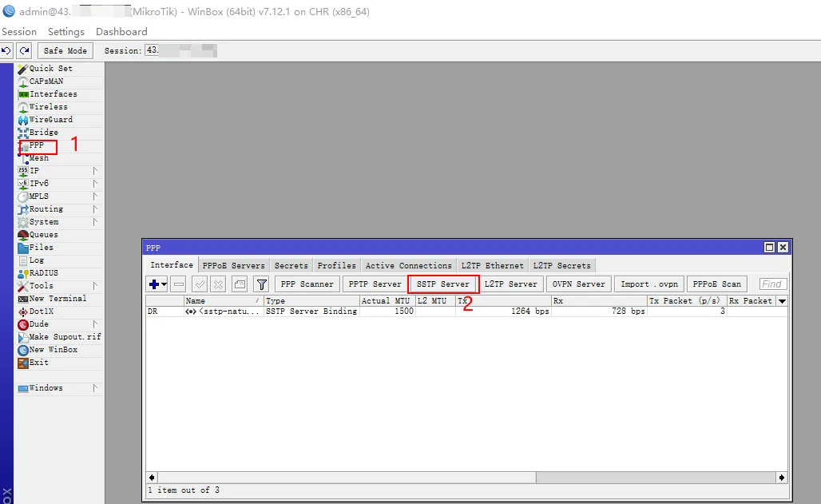Open the column selector dropdown arrow
Image resolution: width=821 pixels, height=504 pixels.
pos(782,301)
